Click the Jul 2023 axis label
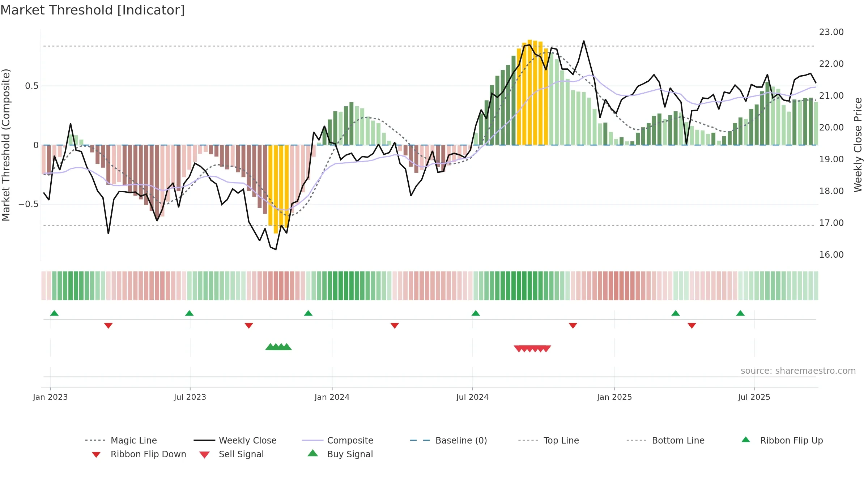 pyautogui.click(x=190, y=397)
